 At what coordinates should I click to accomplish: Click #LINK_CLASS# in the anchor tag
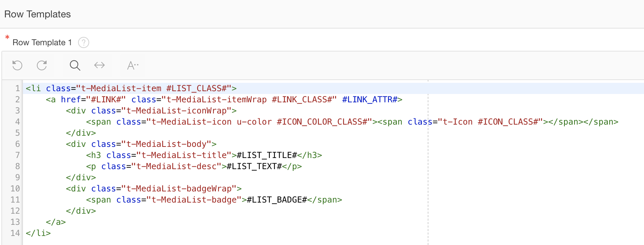302,100
